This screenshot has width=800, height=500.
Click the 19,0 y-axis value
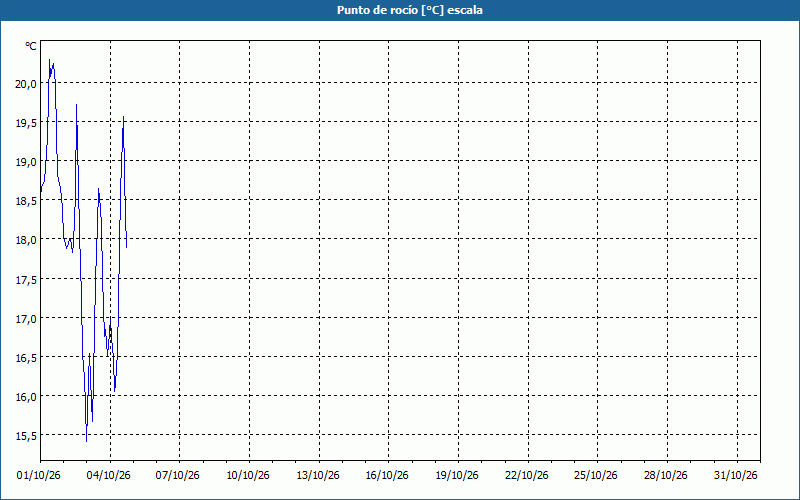(26, 162)
